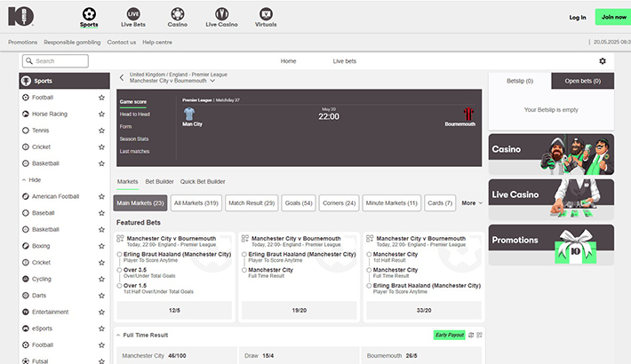
Task: Click the Search input field
Action: 55,61
